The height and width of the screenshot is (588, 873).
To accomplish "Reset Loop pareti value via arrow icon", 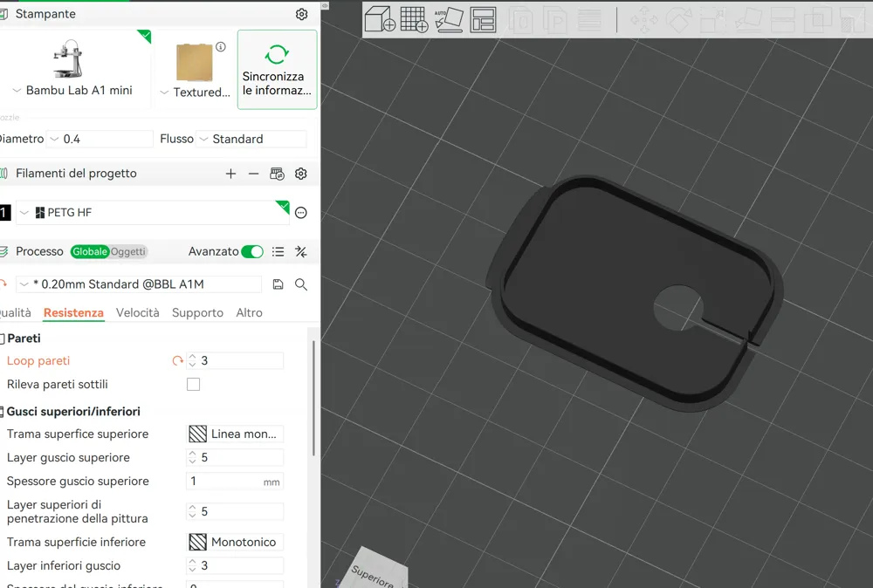I will 177,360.
